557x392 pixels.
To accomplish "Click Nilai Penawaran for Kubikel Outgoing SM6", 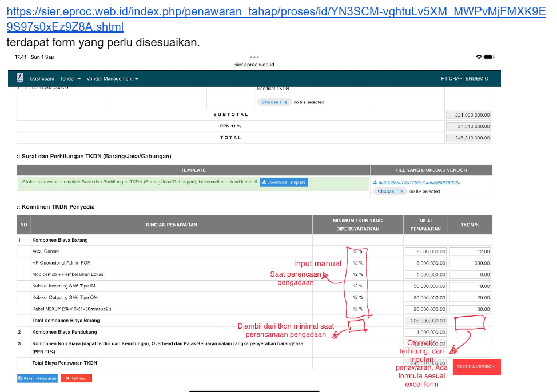I will tap(425, 297).
